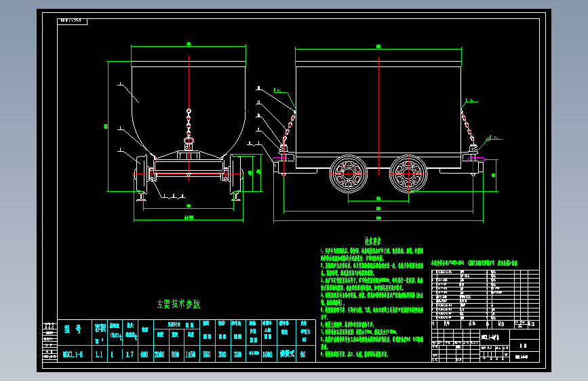The width and height of the screenshot is (588, 381).
Task: Select the right wheel in side view
Action: coord(408,174)
